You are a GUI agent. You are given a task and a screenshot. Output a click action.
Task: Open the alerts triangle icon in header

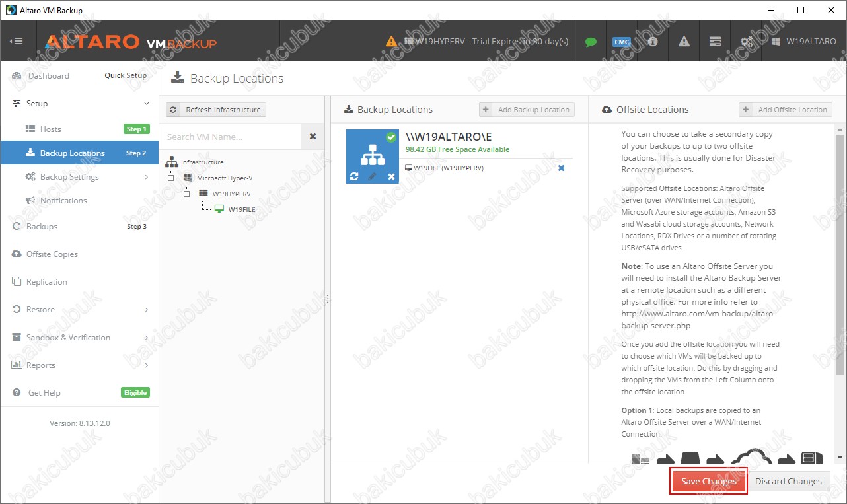pos(684,41)
